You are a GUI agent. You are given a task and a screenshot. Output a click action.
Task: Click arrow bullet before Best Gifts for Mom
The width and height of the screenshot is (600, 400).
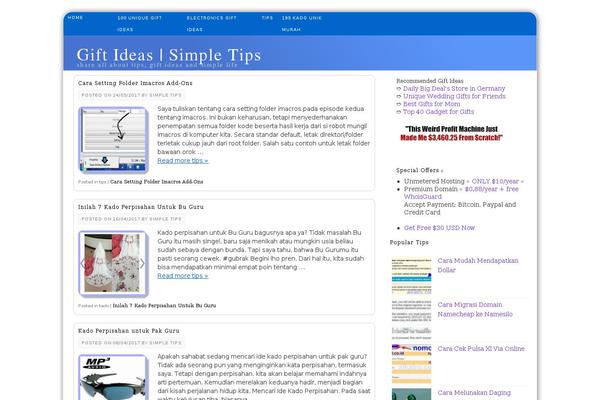click(399, 104)
